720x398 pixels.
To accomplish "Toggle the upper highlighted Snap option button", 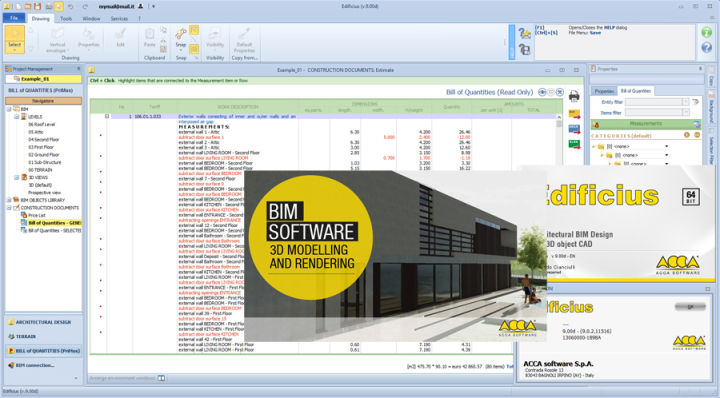I will pos(194,30).
